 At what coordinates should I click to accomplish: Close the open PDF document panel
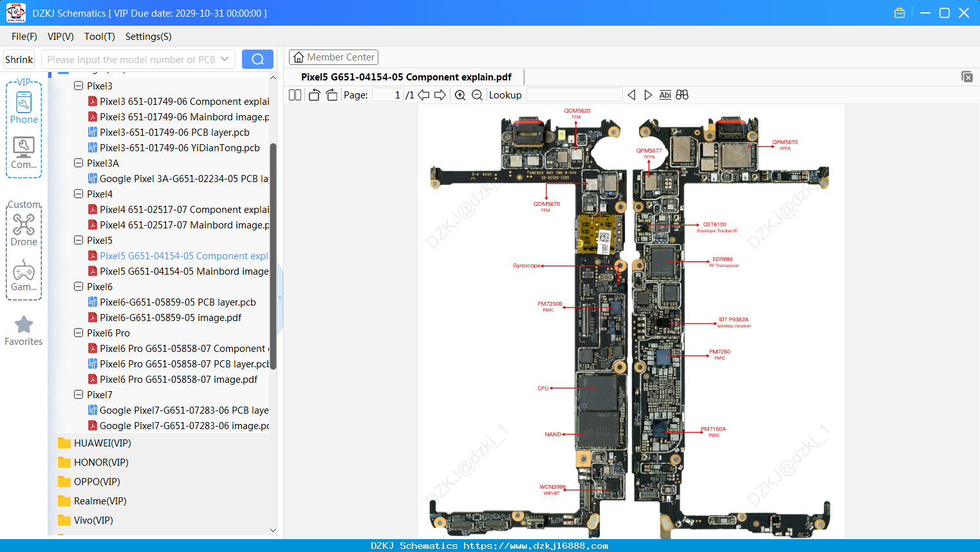967,77
